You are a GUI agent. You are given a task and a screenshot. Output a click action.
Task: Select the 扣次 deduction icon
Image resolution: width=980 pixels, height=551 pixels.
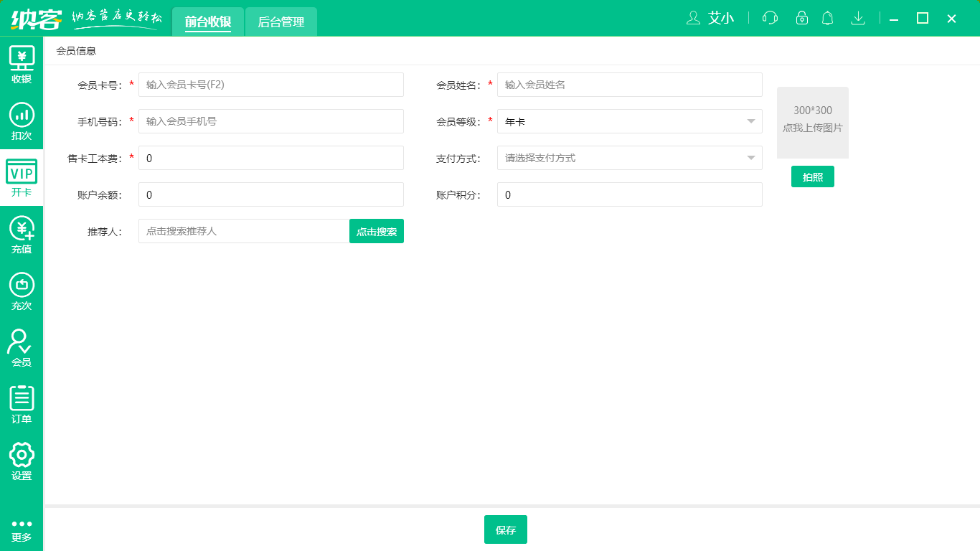click(22, 121)
